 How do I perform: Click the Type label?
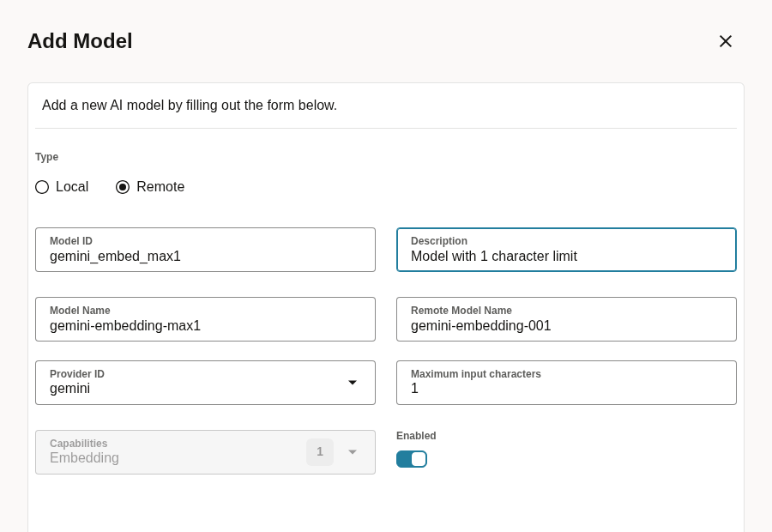coord(47,157)
